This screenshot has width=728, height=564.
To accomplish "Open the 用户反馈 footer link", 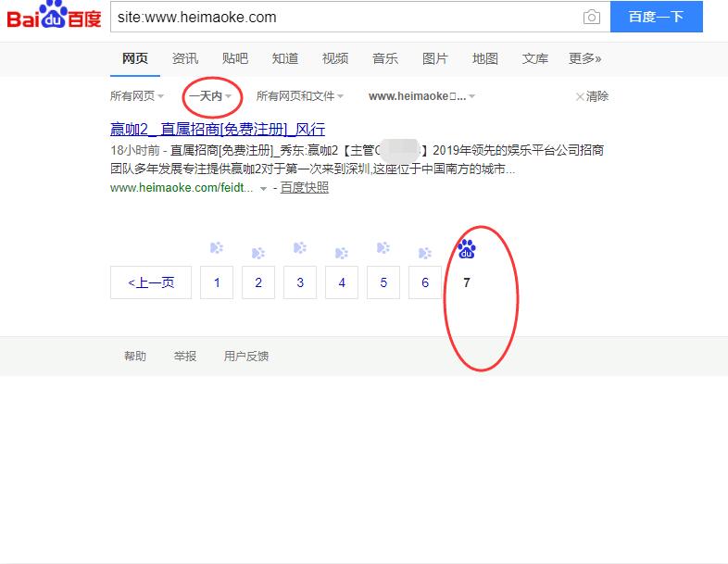I will click(246, 356).
